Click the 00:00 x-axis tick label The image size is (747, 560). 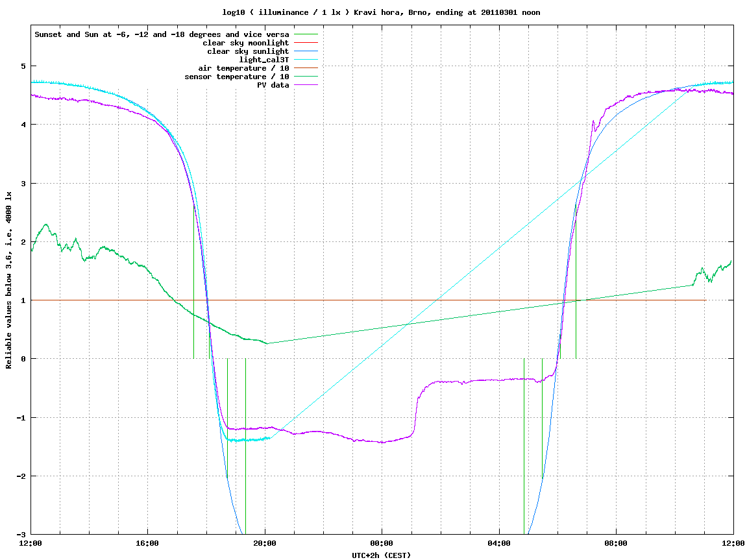(x=382, y=543)
